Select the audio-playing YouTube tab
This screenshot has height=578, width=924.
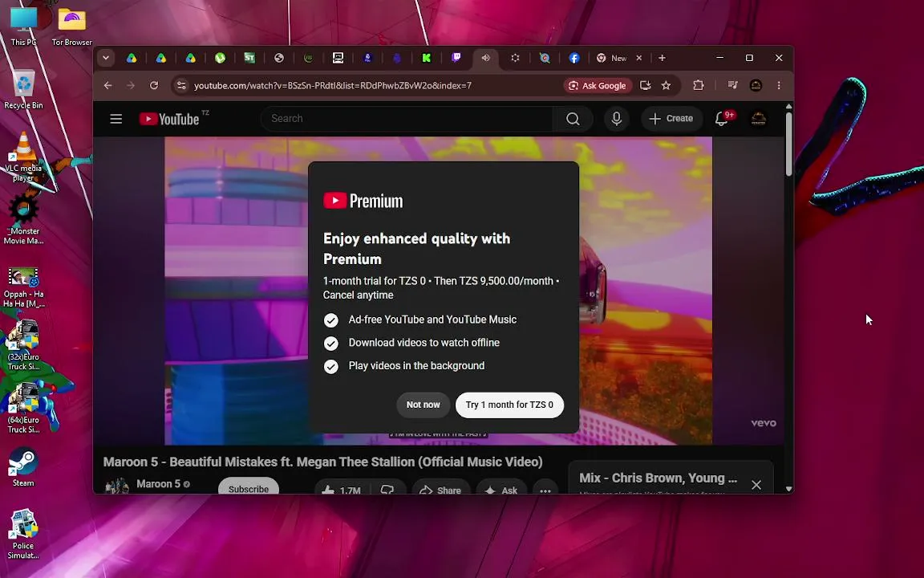click(x=485, y=58)
